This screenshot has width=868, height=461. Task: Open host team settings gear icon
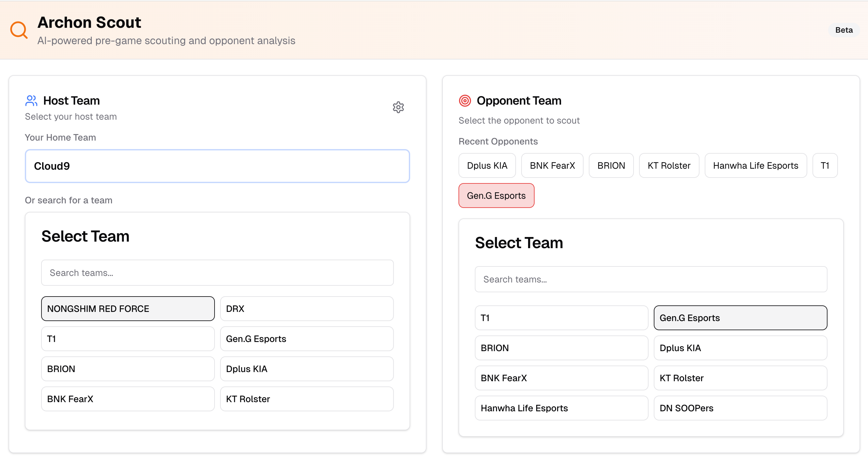tap(398, 107)
